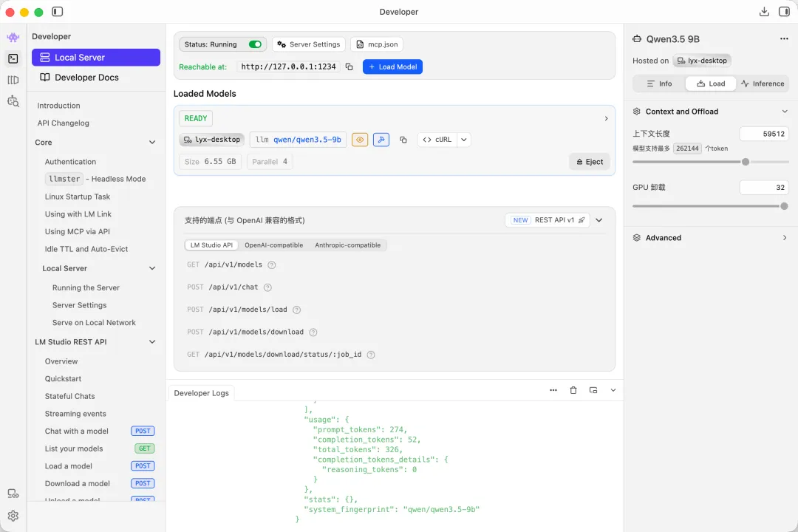Toggle right panel icon in title bar
The width and height of the screenshot is (798, 532).
point(784,11)
